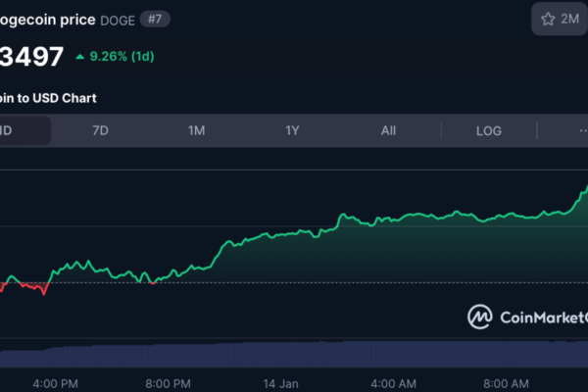Viewport: 588px width, 392px height.
Task: Click the 4:00 AM axis label
Action: 393,384
